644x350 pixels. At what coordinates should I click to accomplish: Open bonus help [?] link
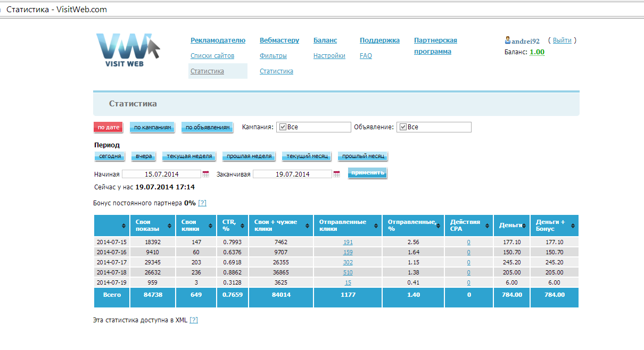click(202, 203)
